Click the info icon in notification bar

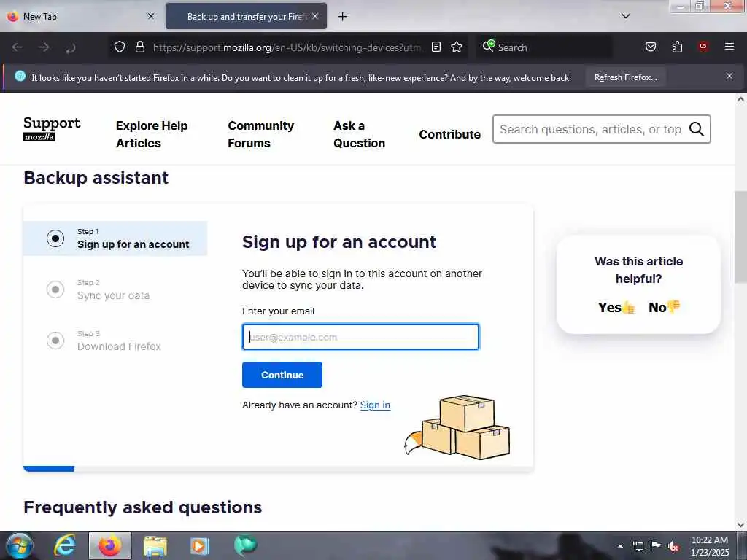(x=20, y=76)
